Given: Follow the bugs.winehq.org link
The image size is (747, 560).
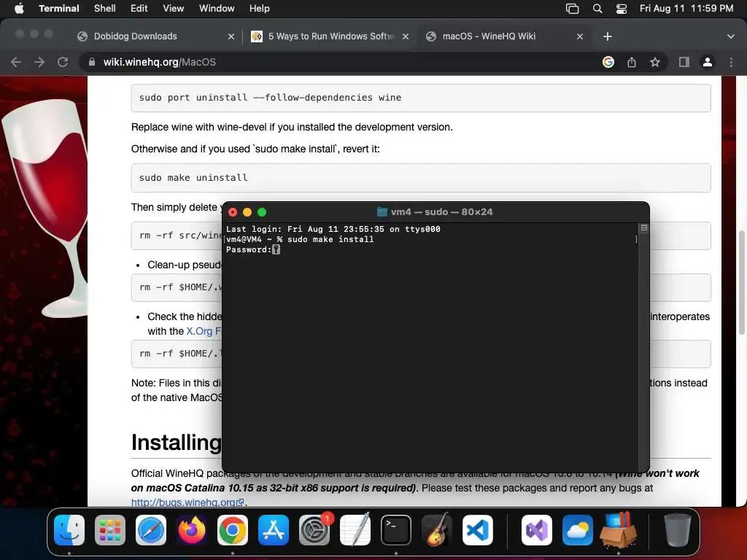Looking at the screenshot, I should [x=187, y=502].
